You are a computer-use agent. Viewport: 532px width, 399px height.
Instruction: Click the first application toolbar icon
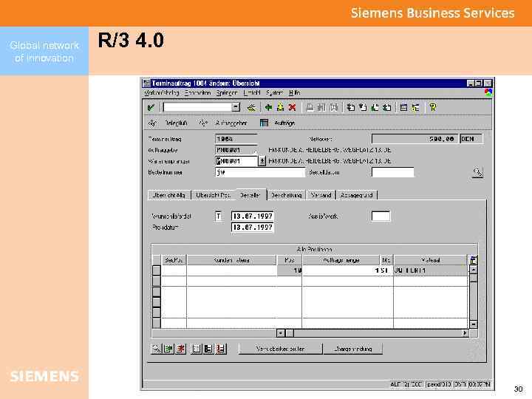point(153,123)
